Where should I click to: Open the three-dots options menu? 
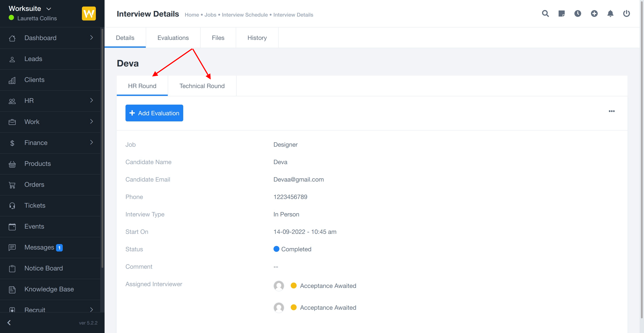pyautogui.click(x=612, y=111)
